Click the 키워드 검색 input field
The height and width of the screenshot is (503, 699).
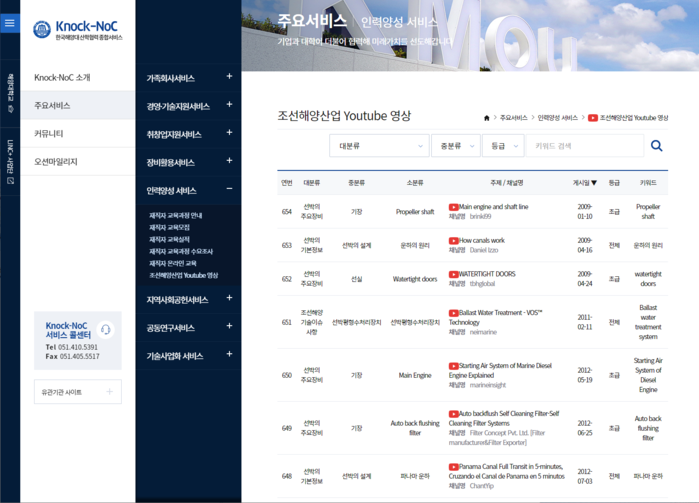pos(585,146)
